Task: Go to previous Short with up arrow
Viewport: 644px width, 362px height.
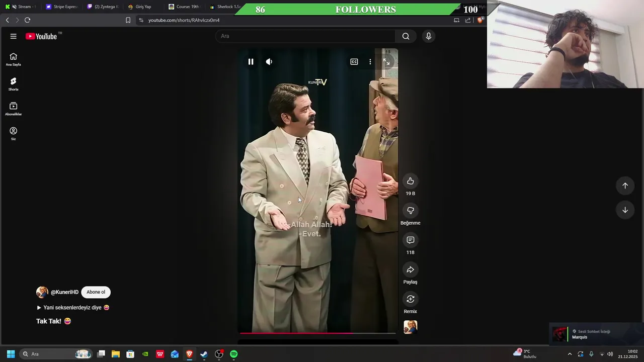Action: pos(625,186)
